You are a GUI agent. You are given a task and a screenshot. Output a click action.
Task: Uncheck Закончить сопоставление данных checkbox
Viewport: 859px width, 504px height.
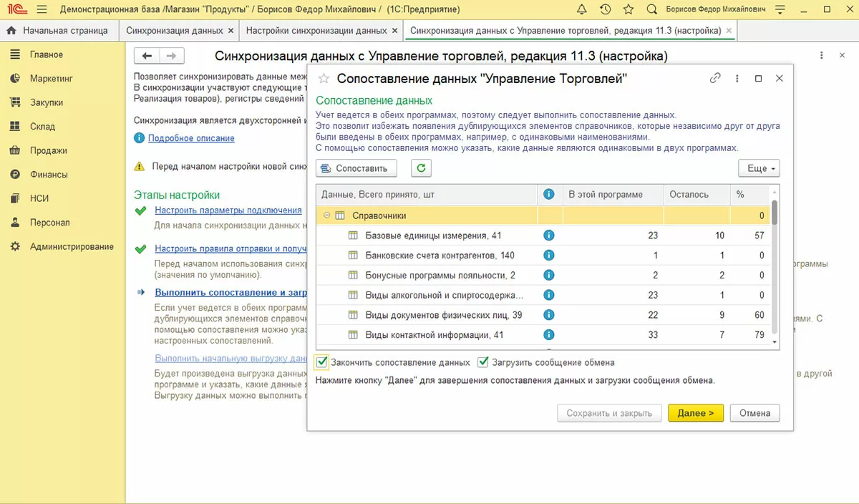coord(322,362)
